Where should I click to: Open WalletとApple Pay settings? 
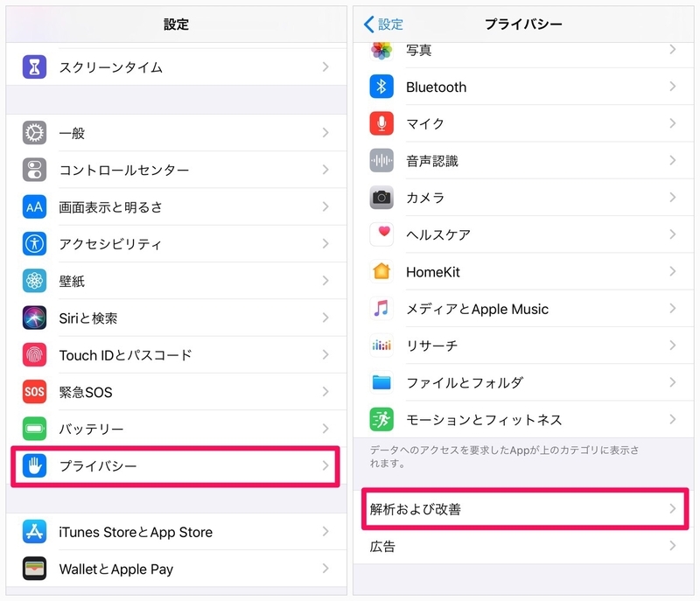coord(177,569)
